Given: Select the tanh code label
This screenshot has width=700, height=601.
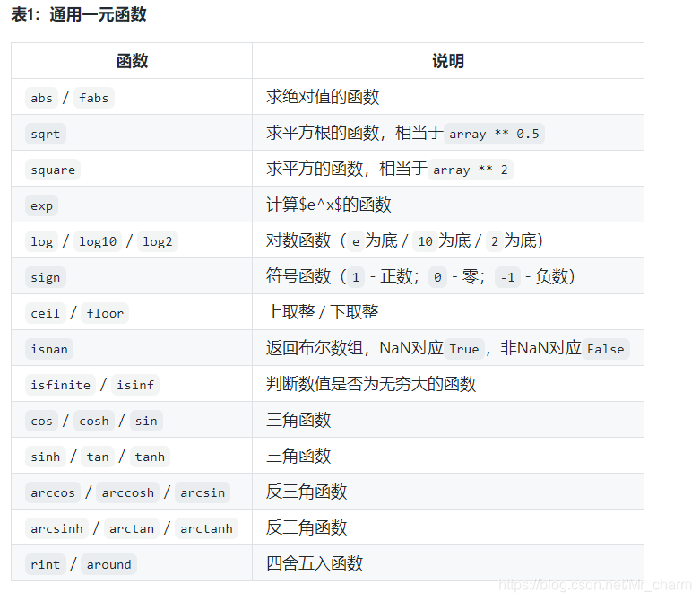Looking at the screenshot, I should (x=150, y=457).
